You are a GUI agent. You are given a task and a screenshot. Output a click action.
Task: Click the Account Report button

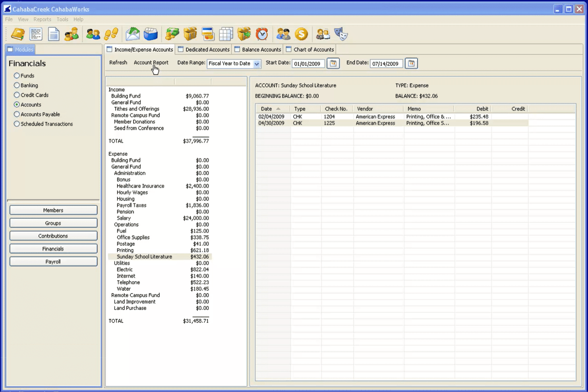[151, 63]
